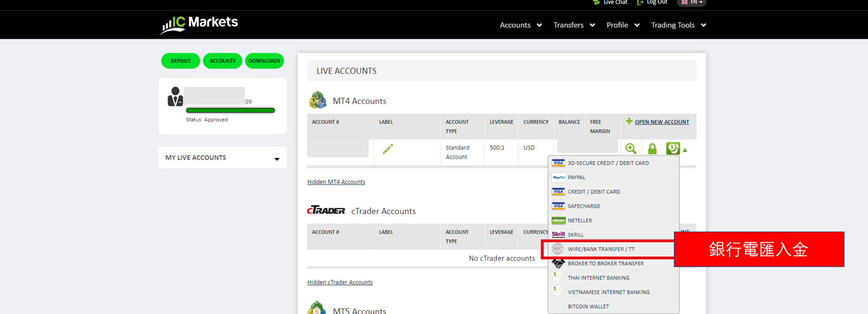
Task: View account details with the magnifier icon
Action: coord(631,148)
